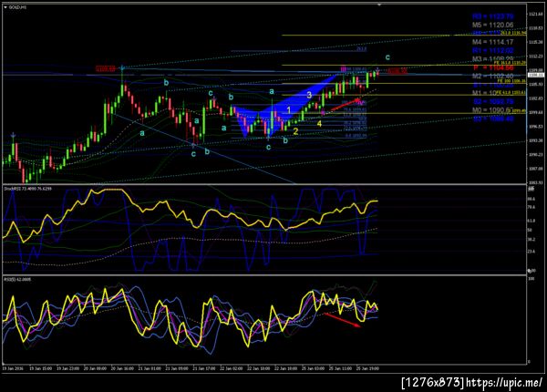Screen dimensions: 547x392
Task: Select the red arrow in the RSI panel
Action: point(342,320)
